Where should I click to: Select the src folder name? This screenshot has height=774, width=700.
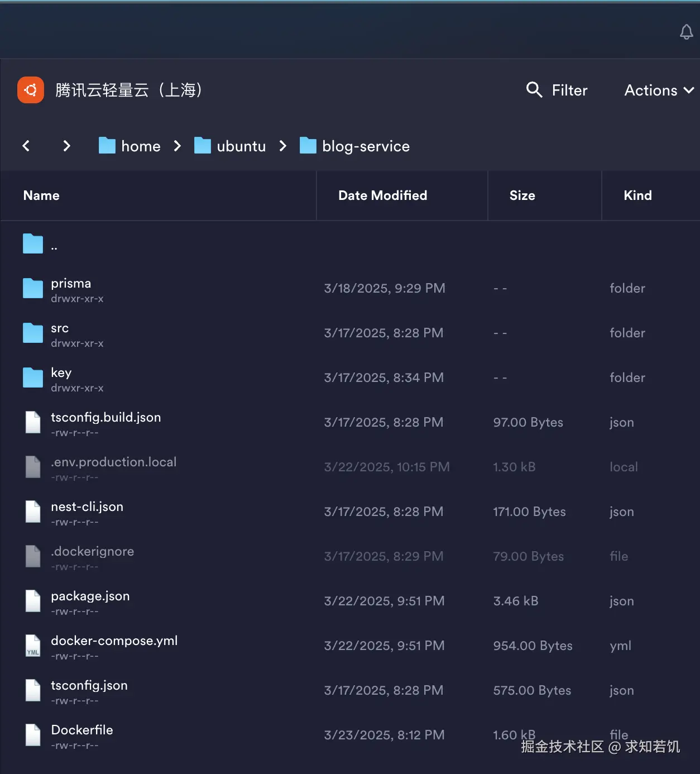(x=60, y=328)
